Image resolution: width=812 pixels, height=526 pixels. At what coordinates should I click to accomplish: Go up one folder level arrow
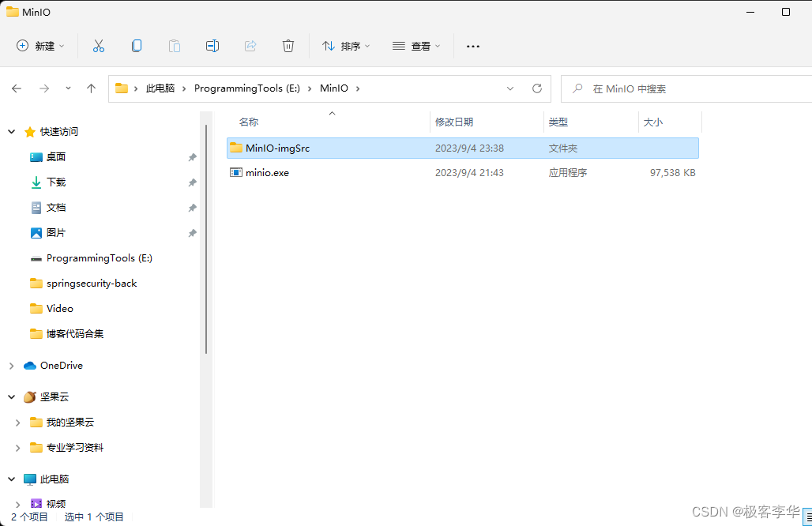tap(91, 88)
